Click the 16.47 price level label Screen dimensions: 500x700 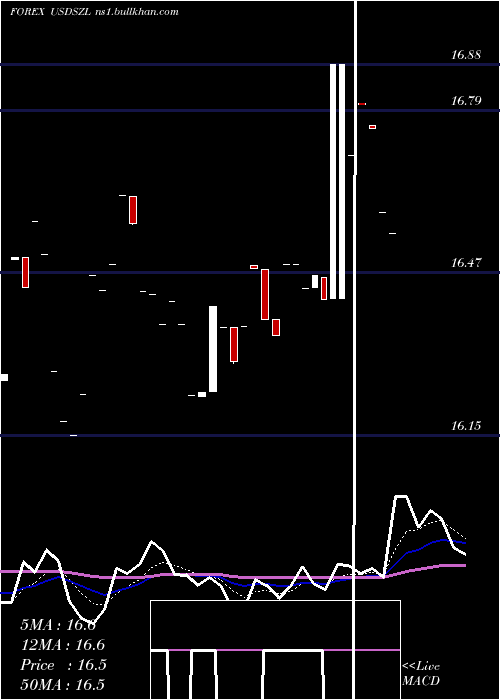click(x=466, y=262)
